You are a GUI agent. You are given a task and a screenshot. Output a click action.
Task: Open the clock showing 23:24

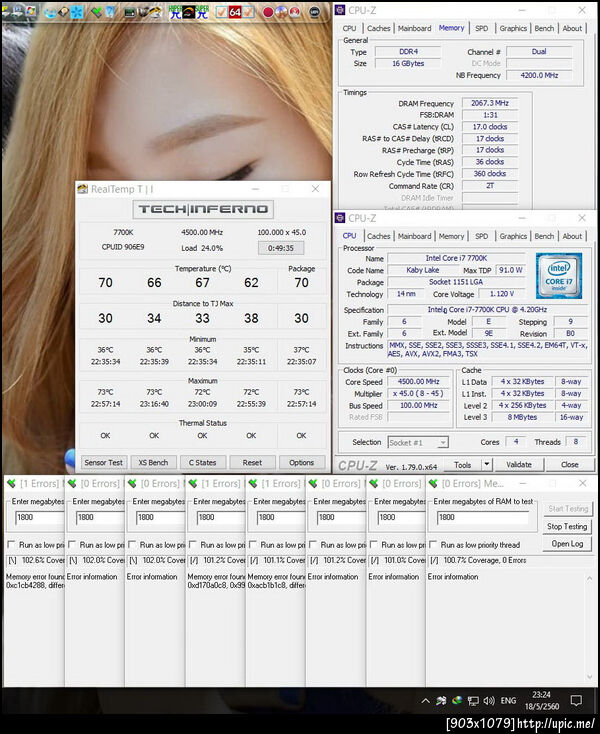click(541, 700)
